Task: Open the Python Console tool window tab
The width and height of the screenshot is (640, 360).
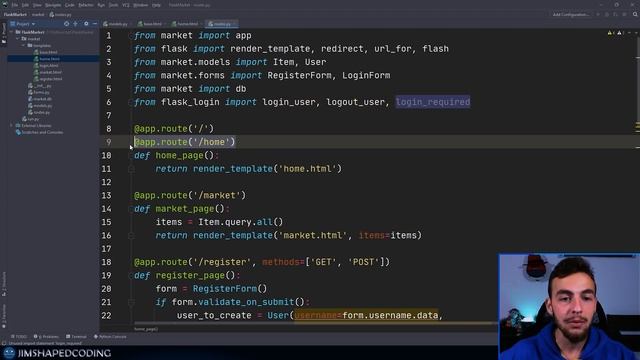Action: pyautogui.click(x=110, y=337)
